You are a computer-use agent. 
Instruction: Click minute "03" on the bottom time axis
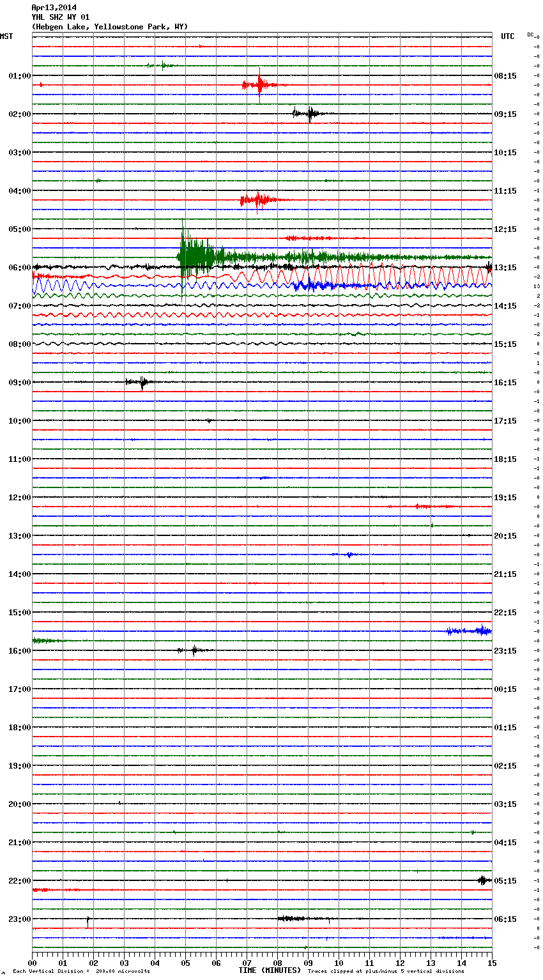[x=124, y=963]
